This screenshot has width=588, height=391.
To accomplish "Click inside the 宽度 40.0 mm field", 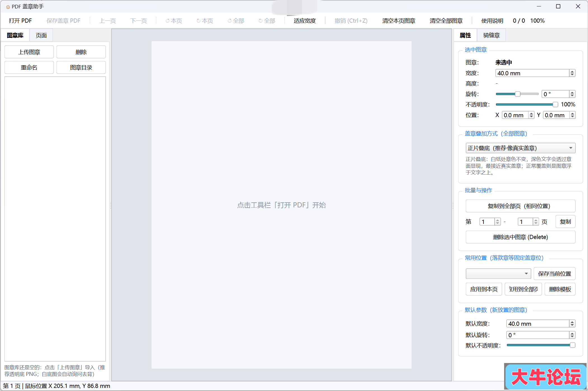I will click(532, 73).
